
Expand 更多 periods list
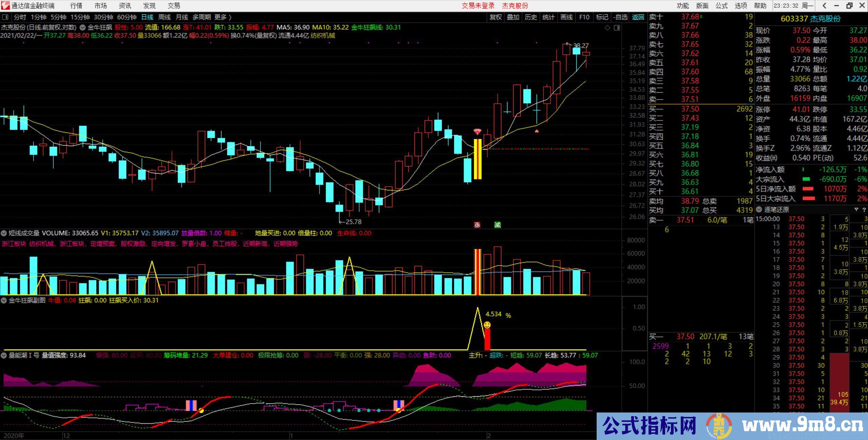tap(223, 17)
